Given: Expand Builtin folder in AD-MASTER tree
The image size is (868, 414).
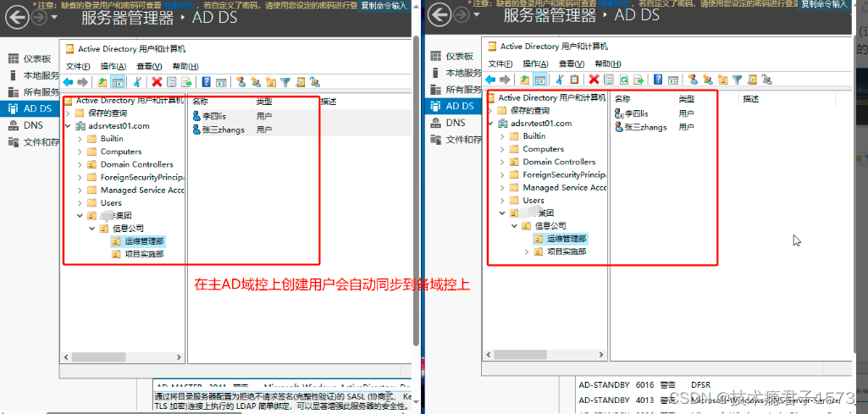Looking at the screenshot, I should 80,139.
